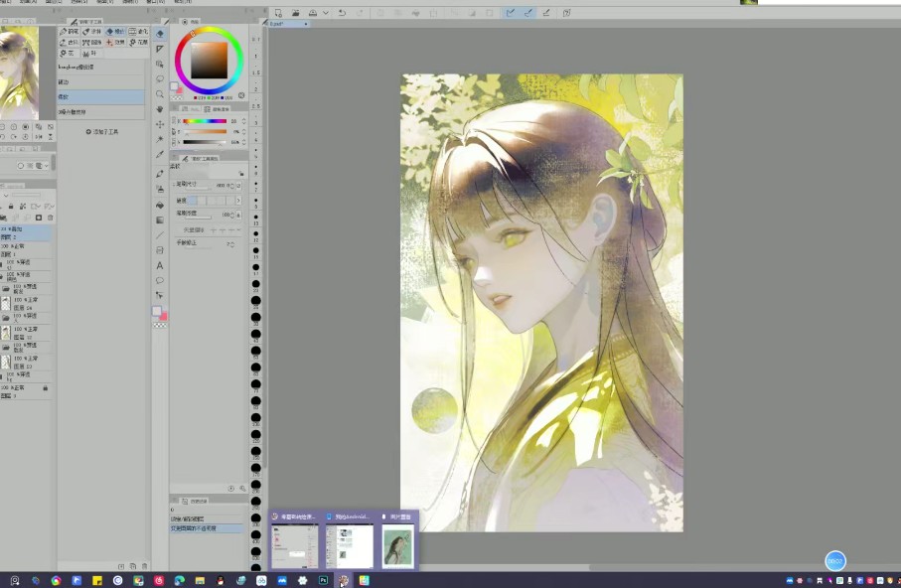Screen dimensions: 901x588
Task: Adjust the saturation value stepper
Action: pos(243,132)
